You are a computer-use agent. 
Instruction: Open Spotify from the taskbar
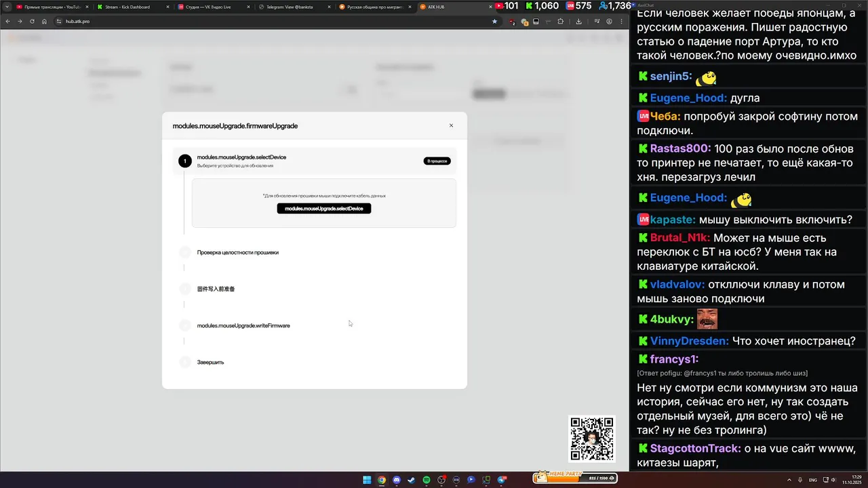pyautogui.click(x=427, y=480)
